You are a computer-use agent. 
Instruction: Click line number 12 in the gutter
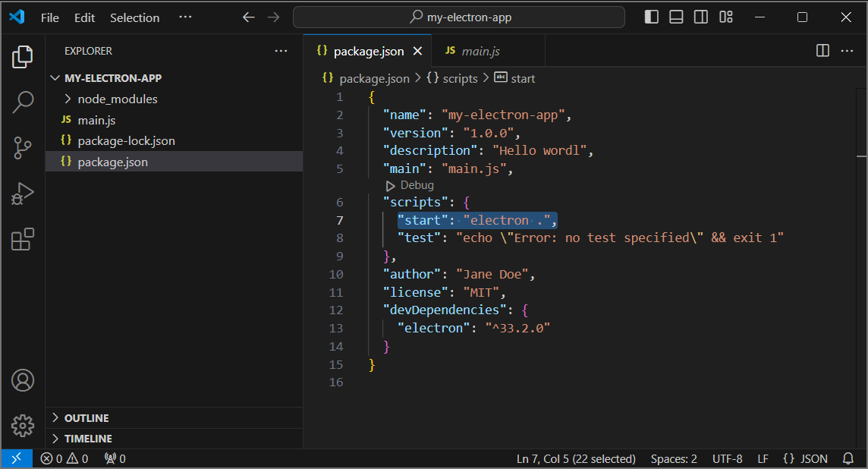(336, 310)
